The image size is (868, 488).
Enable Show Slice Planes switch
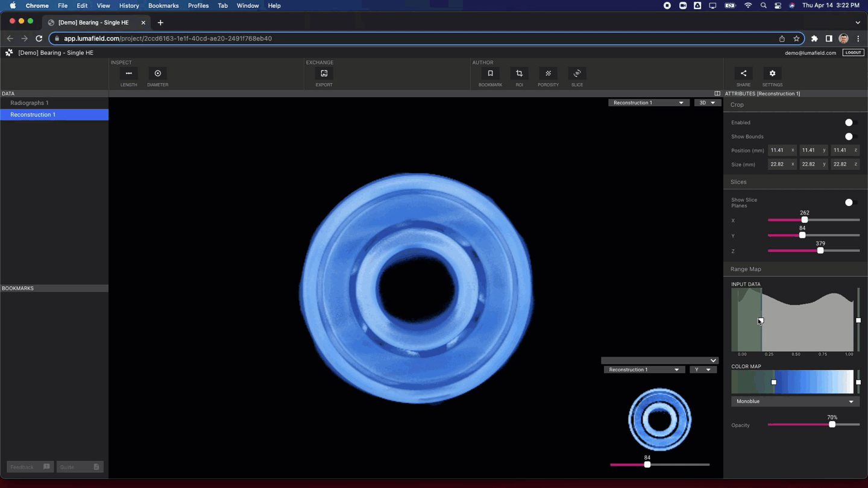click(851, 202)
